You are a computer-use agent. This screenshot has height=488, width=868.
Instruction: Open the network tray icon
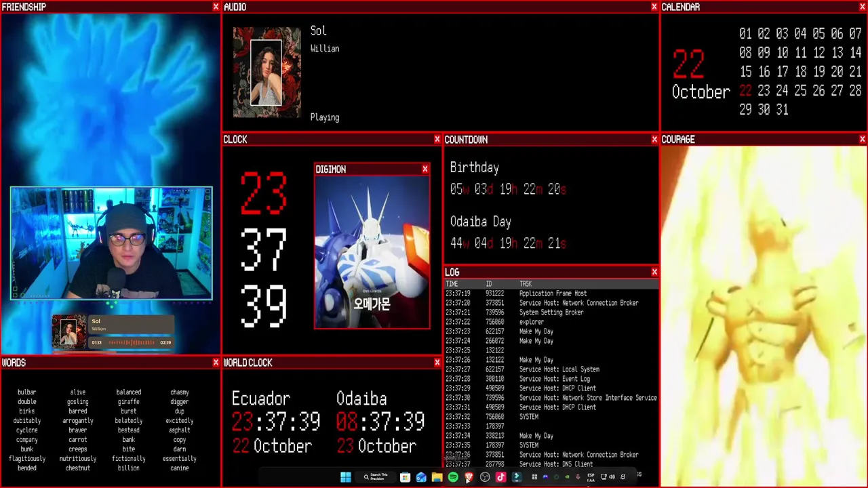604,477
